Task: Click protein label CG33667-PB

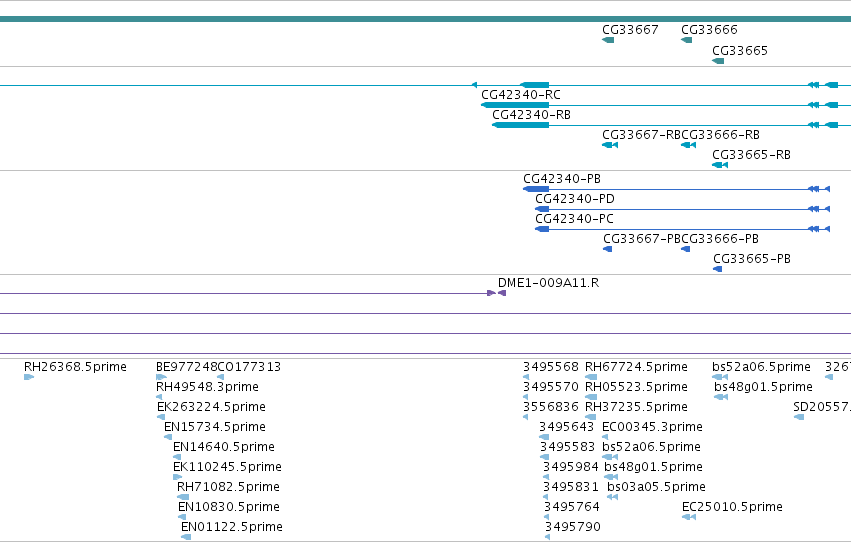Action: tap(642, 239)
